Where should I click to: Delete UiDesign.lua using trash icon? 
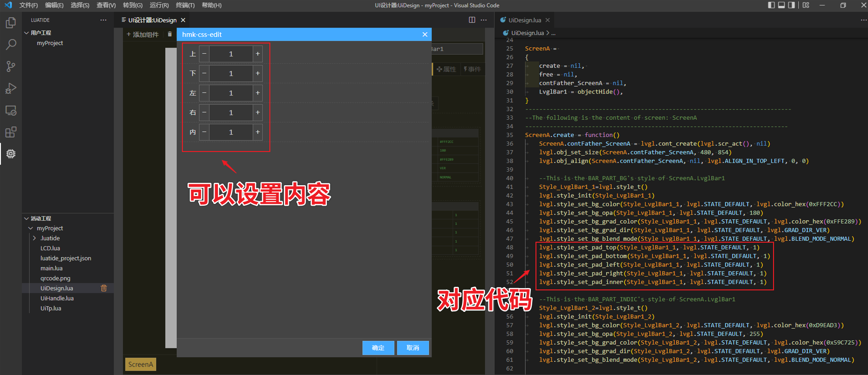pyautogui.click(x=104, y=288)
